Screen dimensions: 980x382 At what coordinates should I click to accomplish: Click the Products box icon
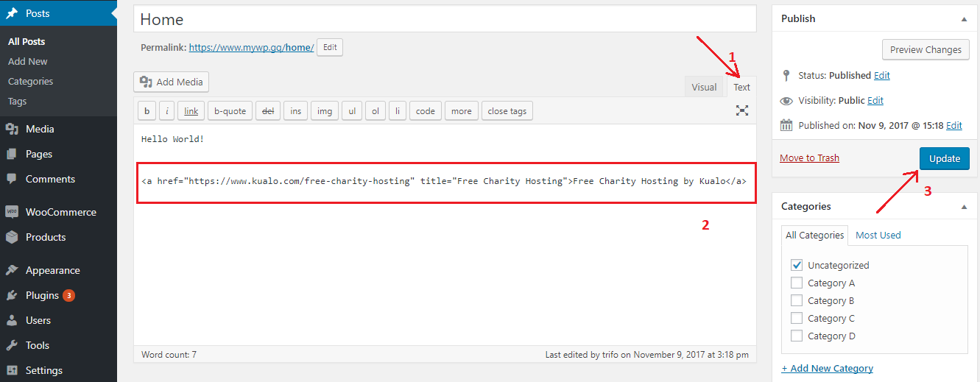12,237
